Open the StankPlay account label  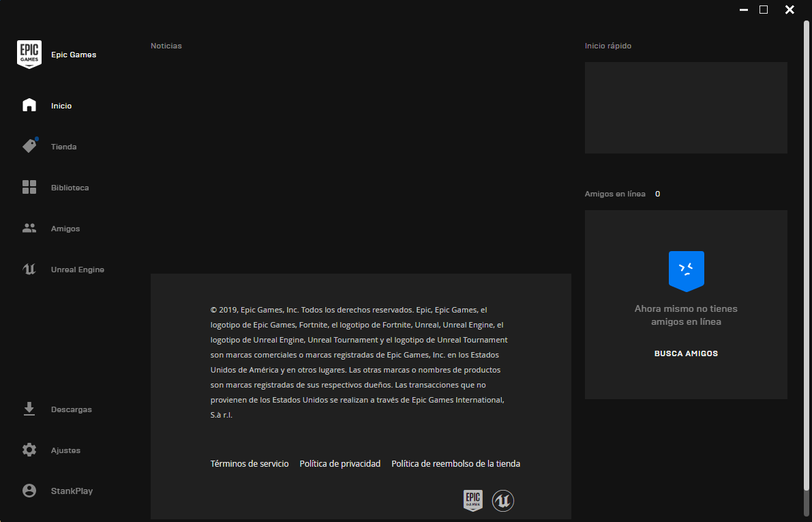pos(72,491)
